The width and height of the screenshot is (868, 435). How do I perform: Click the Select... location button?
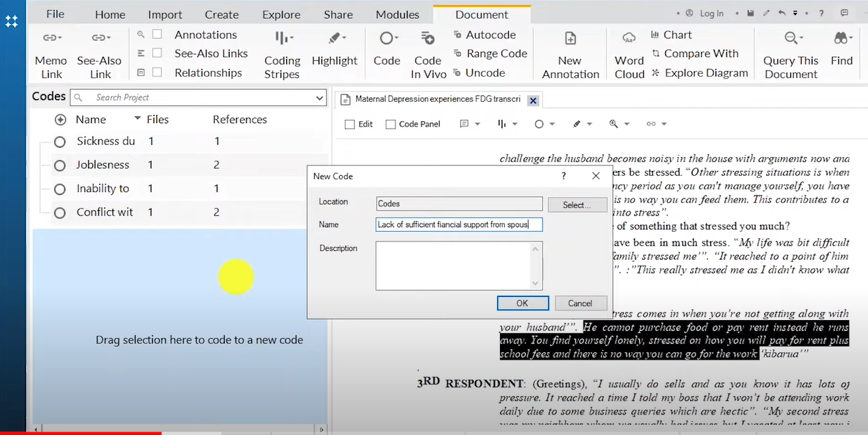577,205
